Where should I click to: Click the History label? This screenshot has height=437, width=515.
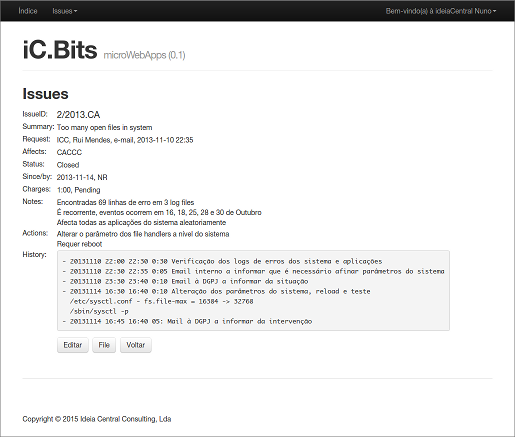click(34, 254)
